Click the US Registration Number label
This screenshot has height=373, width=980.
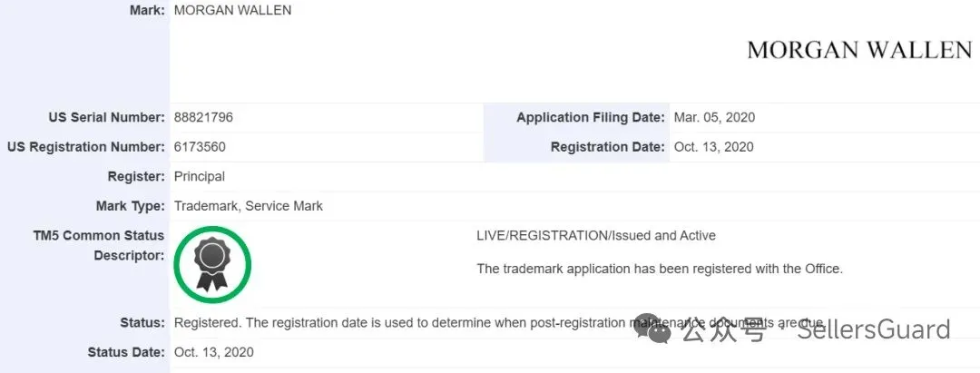click(x=86, y=147)
